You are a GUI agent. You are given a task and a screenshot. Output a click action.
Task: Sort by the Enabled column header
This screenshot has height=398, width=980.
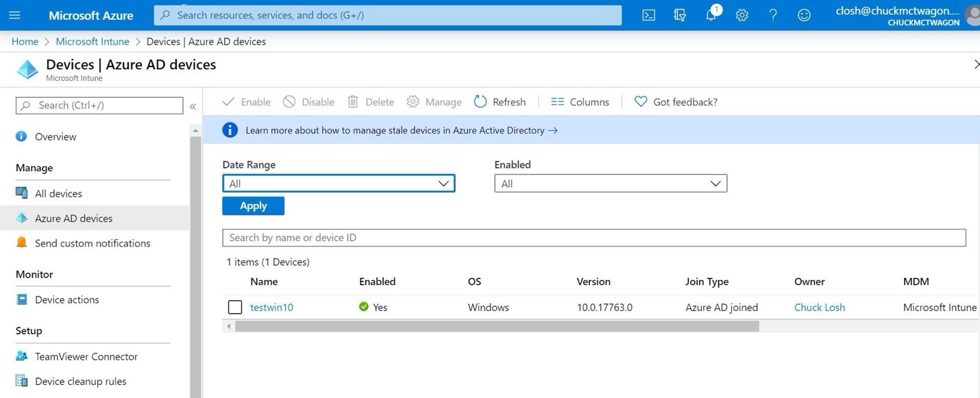[377, 282]
